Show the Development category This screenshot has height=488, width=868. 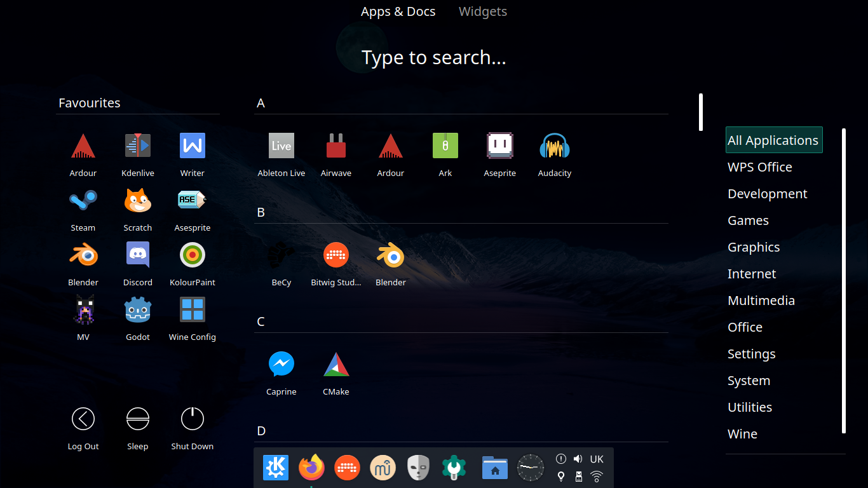(768, 194)
